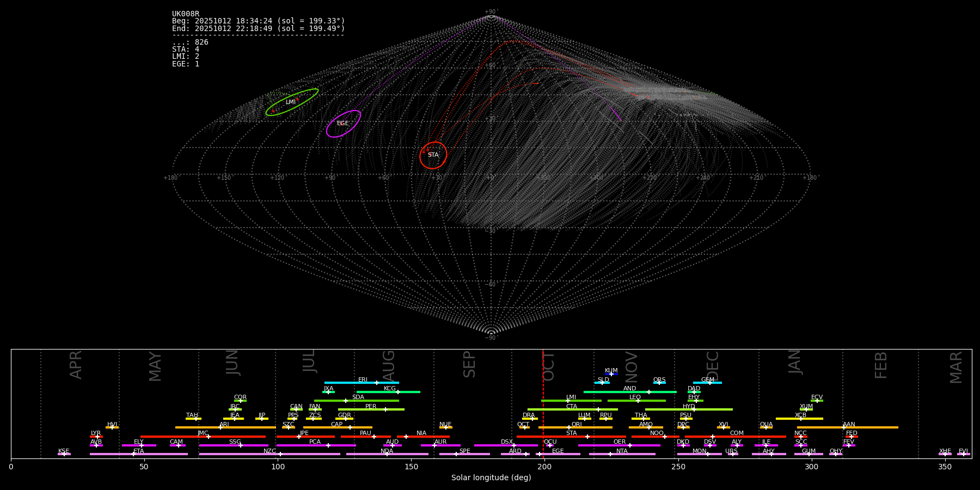980x490 pixels.
Task: Click the EVI shower label in timeline
Action: 964,451
